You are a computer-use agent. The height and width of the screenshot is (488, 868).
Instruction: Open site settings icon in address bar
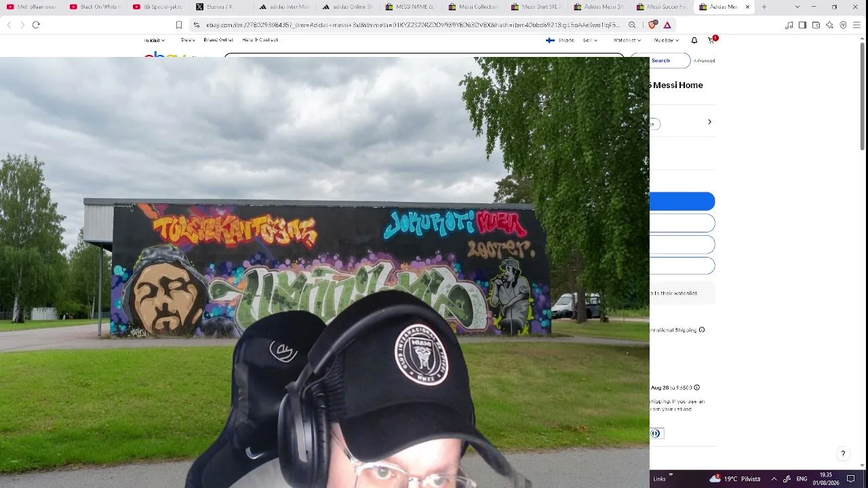pyautogui.click(x=197, y=25)
